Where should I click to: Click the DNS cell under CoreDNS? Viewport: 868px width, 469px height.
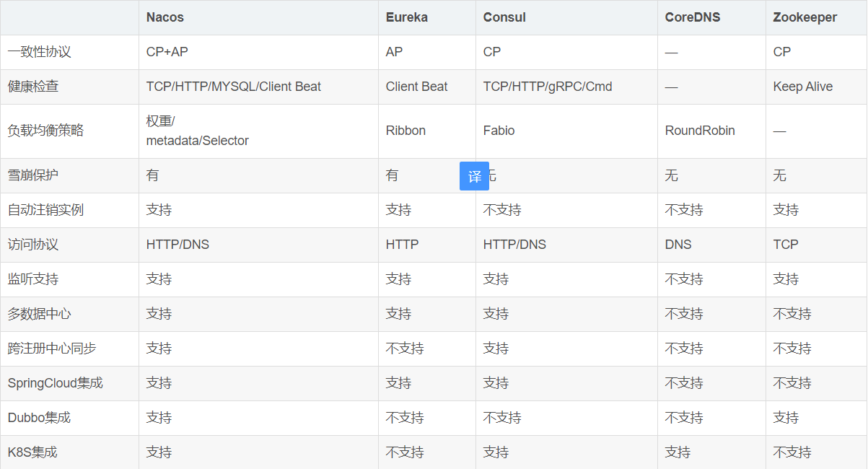point(678,245)
